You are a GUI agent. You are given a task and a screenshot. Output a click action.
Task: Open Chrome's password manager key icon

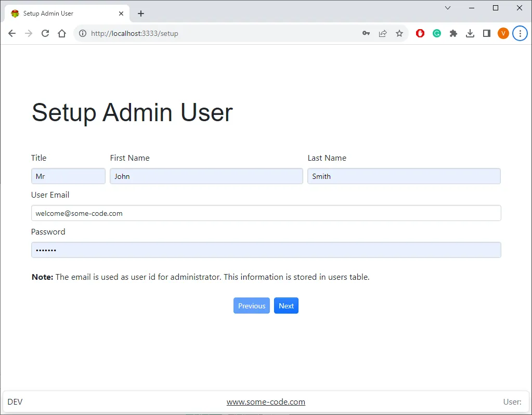pos(366,33)
